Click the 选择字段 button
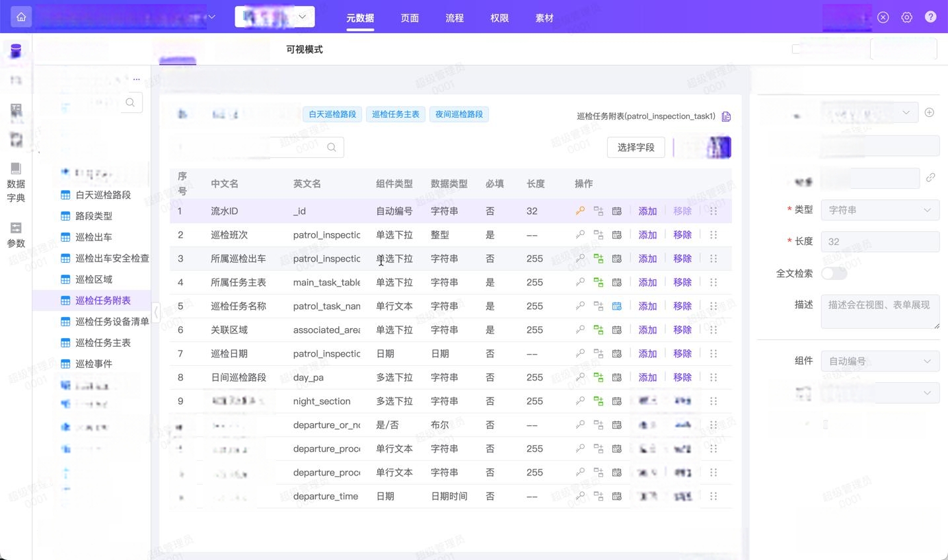The height and width of the screenshot is (560, 948). (x=636, y=147)
